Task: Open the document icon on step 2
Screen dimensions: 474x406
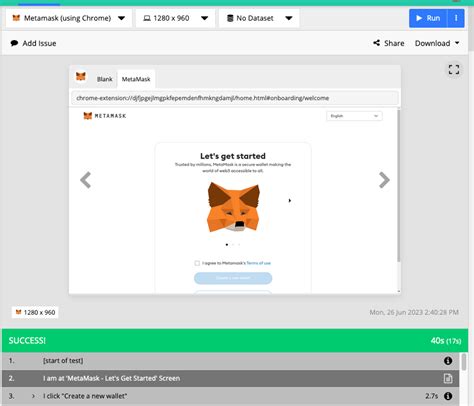Action: tap(448, 378)
